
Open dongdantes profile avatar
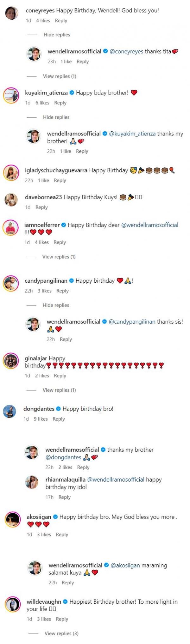tap(10, 411)
